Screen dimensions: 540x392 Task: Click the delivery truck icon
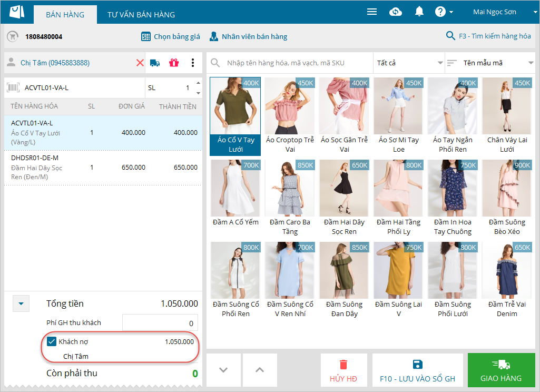155,63
